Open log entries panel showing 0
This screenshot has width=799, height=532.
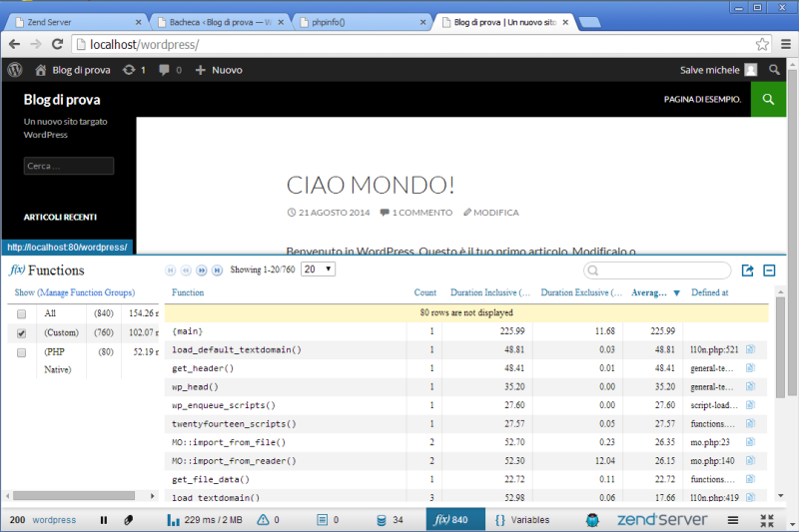pos(328,520)
